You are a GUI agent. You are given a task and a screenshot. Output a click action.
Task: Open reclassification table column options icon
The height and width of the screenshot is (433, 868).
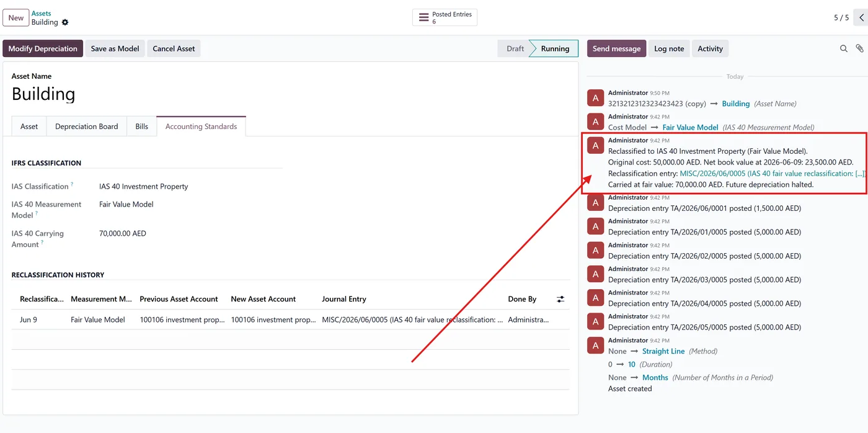560,299
